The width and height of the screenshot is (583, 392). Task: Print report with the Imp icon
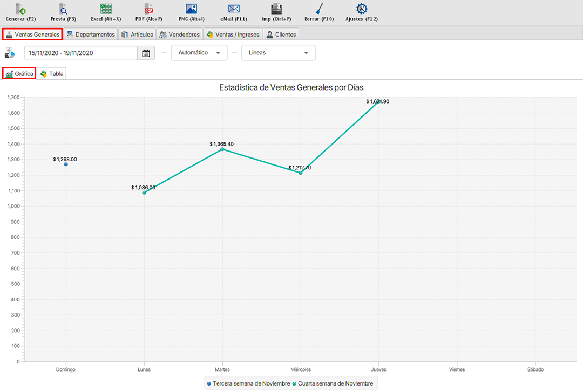[x=276, y=9]
